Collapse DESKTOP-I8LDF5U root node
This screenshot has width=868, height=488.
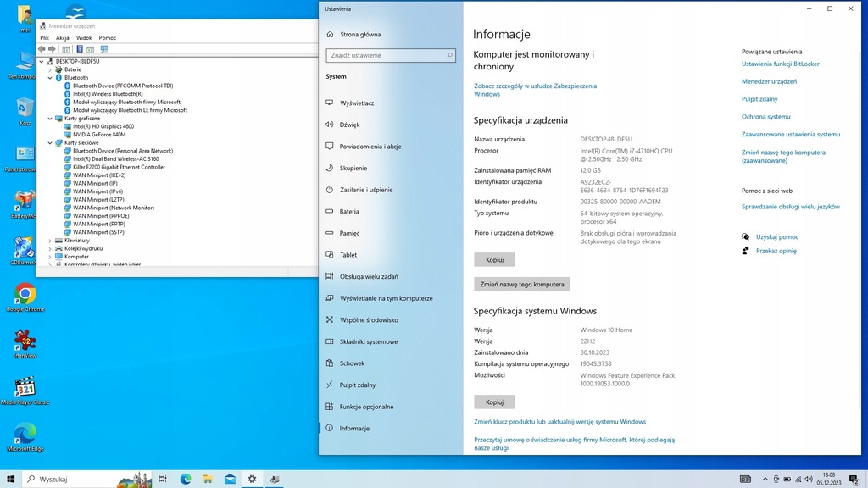pos(42,61)
